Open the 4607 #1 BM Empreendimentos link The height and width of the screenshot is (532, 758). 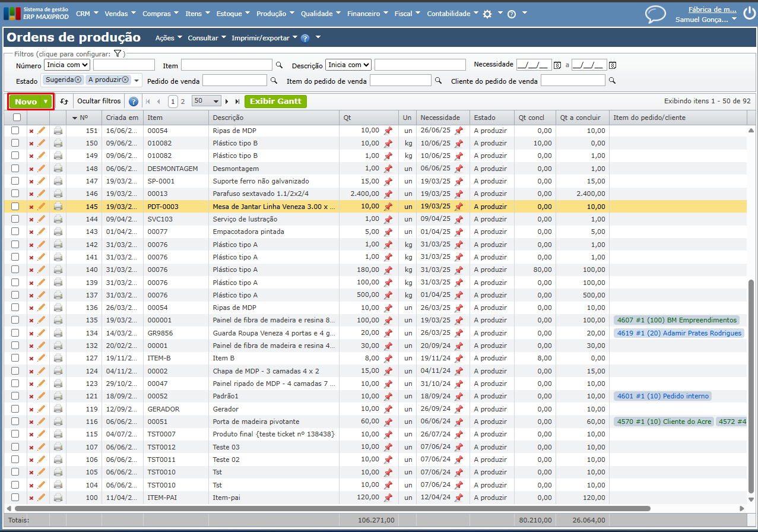coord(676,320)
